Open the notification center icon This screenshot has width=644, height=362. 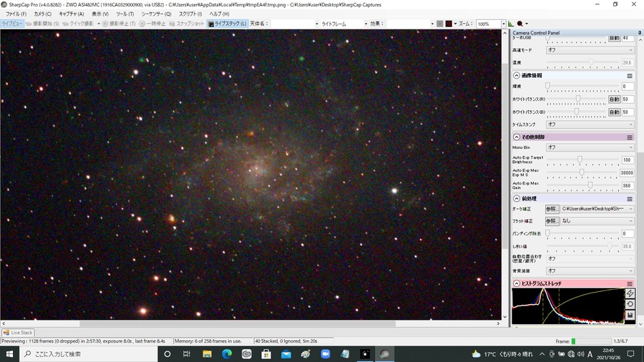coord(631,354)
